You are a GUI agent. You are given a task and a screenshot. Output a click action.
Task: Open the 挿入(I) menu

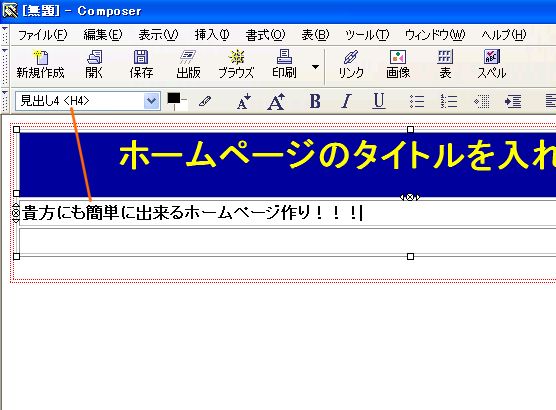[x=212, y=35]
